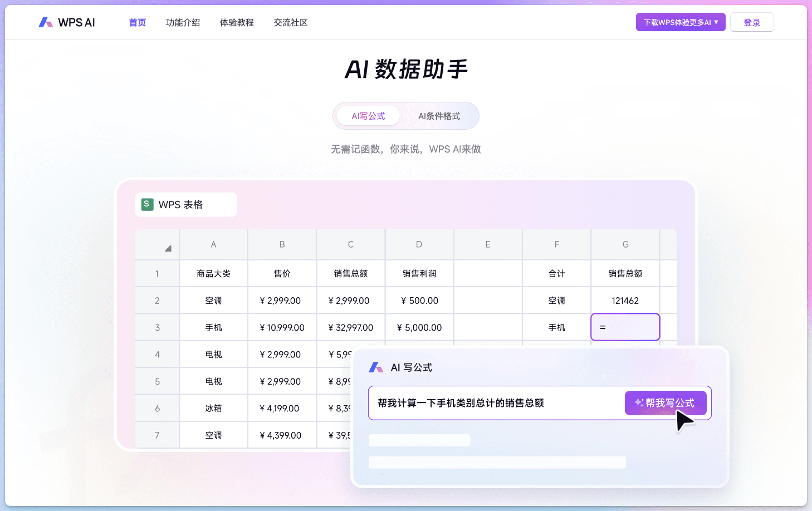Image resolution: width=812 pixels, height=511 pixels.
Task: Select row 3 header
Action: [157, 327]
